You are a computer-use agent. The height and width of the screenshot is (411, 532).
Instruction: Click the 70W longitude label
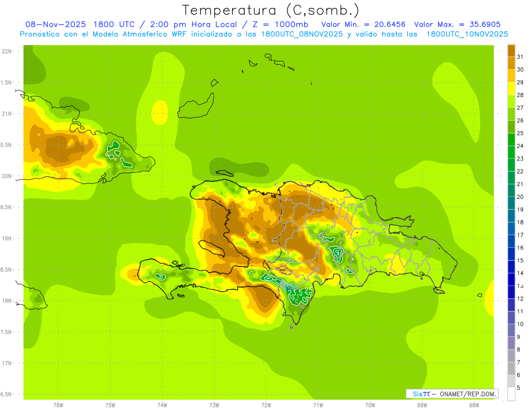coord(370,405)
